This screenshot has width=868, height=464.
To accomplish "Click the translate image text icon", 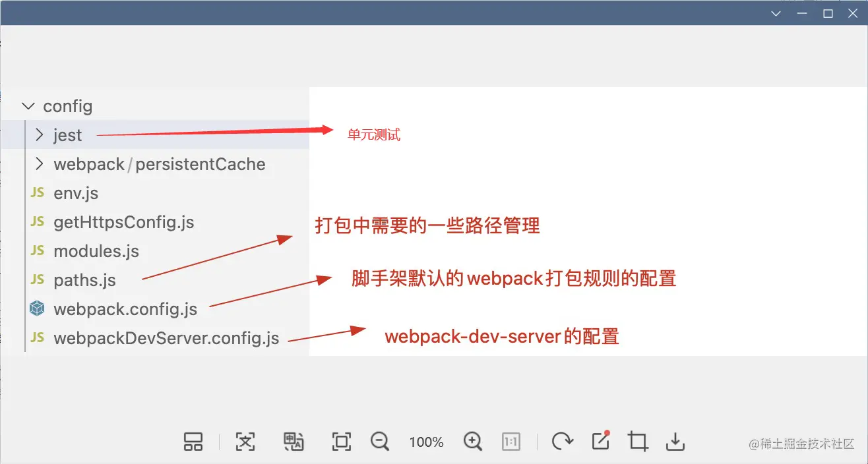I will pyautogui.click(x=294, y=442).
